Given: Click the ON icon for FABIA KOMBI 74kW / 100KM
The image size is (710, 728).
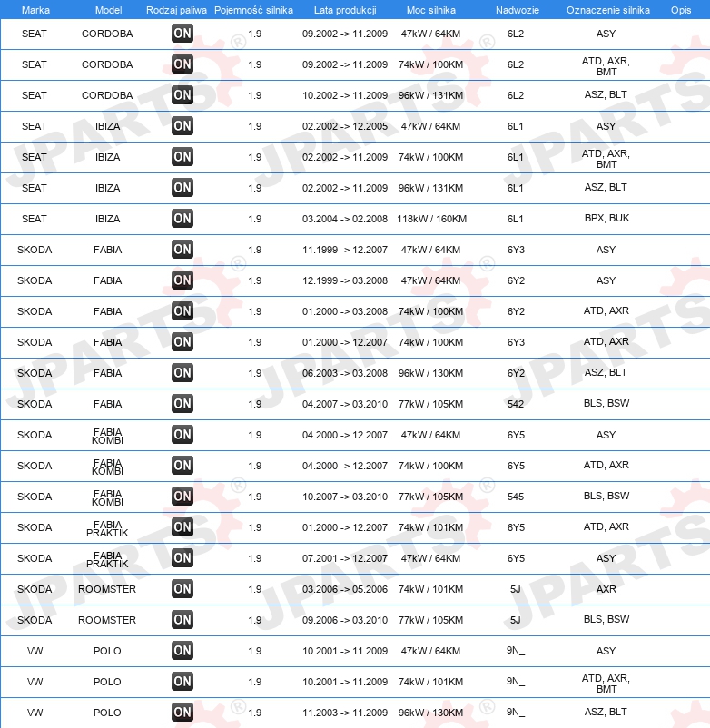Looking at the screenshot, I should tap(182, 466).
